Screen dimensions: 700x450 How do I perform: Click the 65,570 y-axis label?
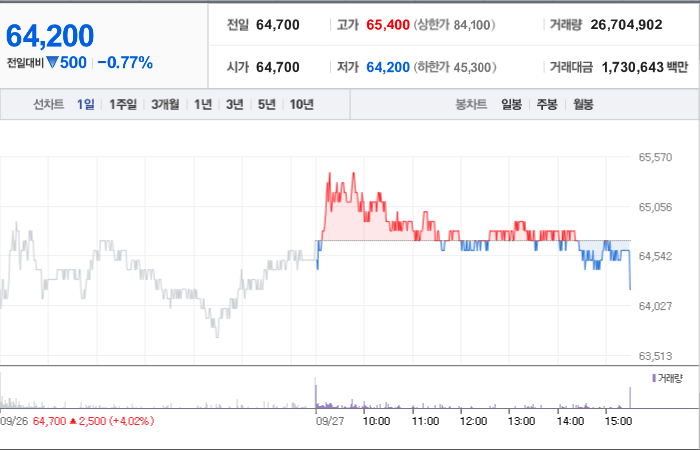tap(655, 157)
